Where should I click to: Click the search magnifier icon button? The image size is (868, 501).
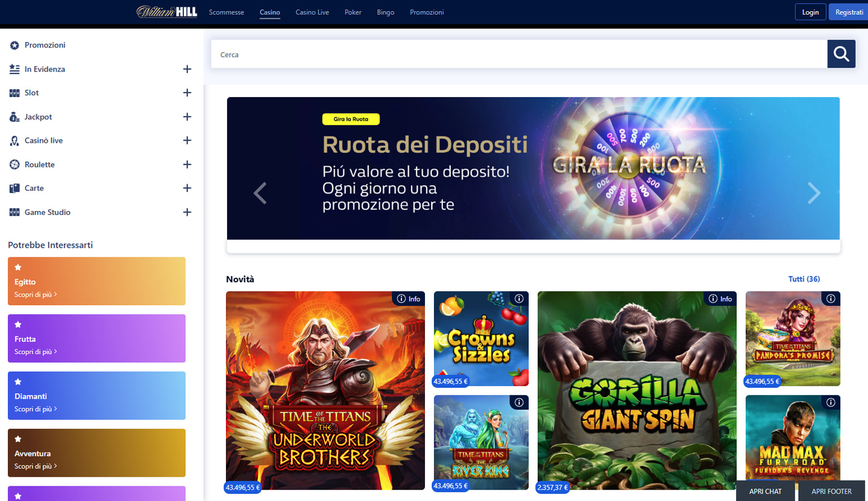click(841, 54)
